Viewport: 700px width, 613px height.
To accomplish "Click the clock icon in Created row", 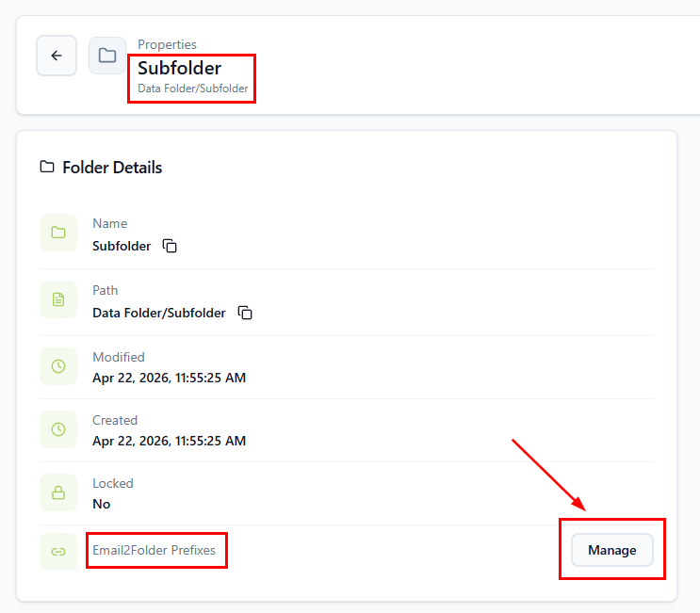I will [58, 429].
